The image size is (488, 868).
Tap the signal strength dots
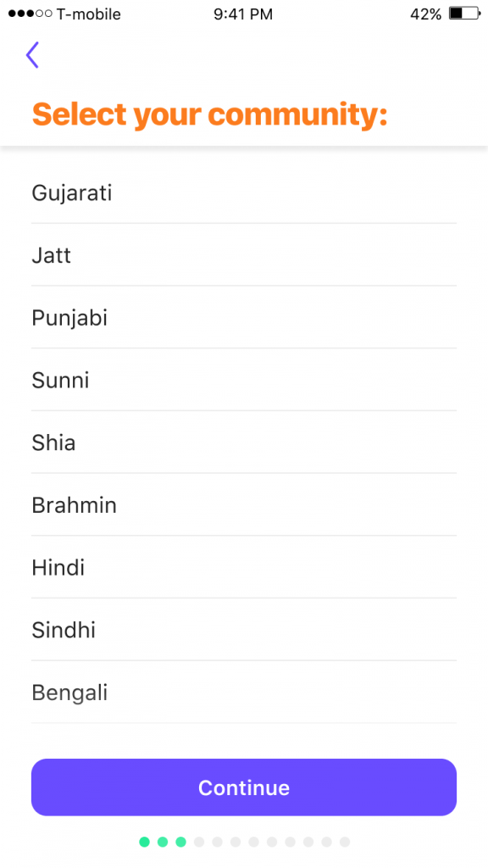pyautogui.click(x=30, y=14)
